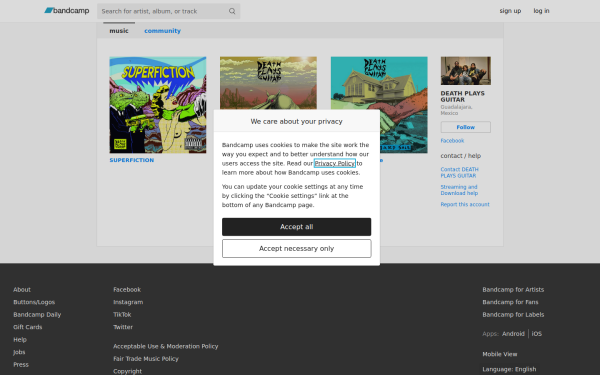Screen dimensions: 600x375
Task: Open the Jobs footer link
Action: pyautogui.click(x=19, y=352)
